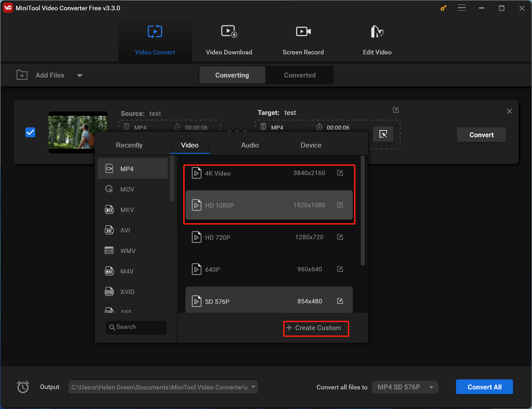532x409 pixels.
Task: Edit the 640P preset settings
Action: point(340,269)
